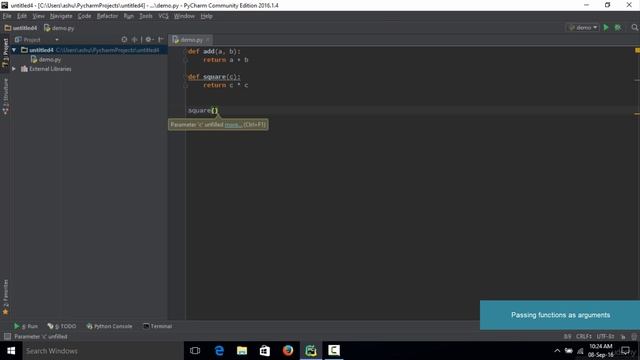Screen dimensions: 640x360
Task: Open the Run menu
Action: click(x=129, y=16)
